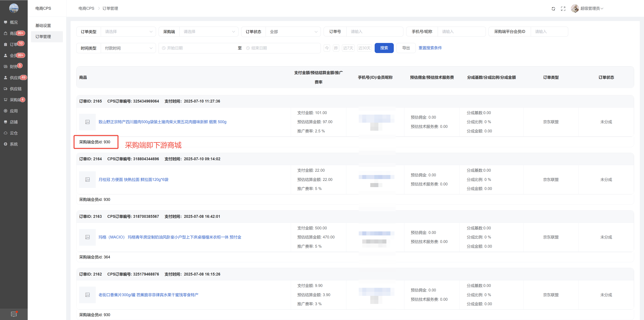Viewport: 644px width, 320px height.
Task: Select 今 today quick date filter
Action: click(x=327, y=48)
